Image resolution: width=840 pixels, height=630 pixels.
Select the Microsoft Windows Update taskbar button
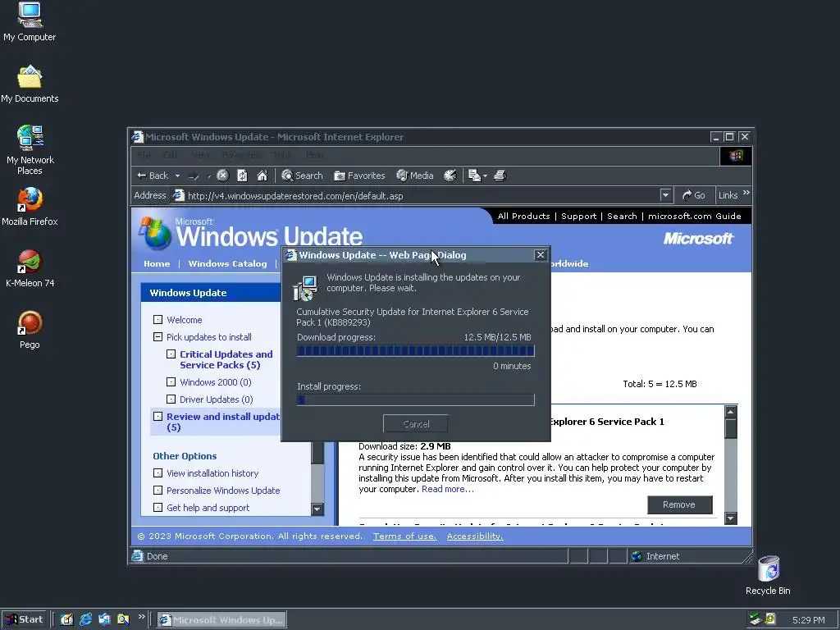(x=221, y=620)
